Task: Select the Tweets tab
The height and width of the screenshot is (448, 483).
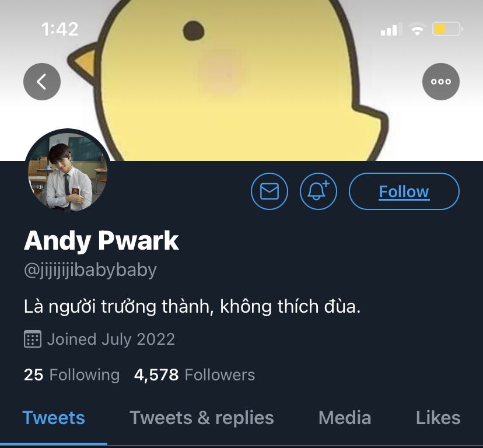Action: click(54, 418)
